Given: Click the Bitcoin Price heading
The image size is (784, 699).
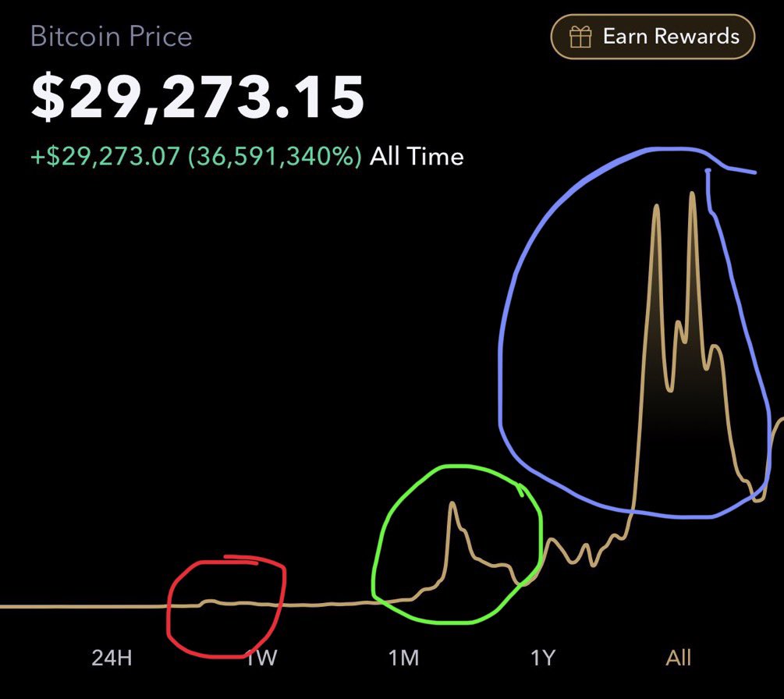Looking at the screenshot, I should (x=111, y=36).
